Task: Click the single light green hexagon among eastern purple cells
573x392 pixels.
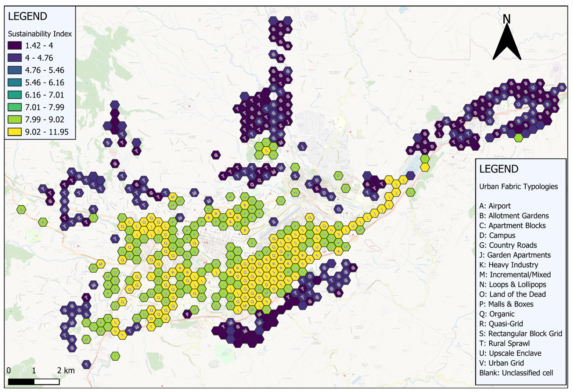Action: pos(518,137)
